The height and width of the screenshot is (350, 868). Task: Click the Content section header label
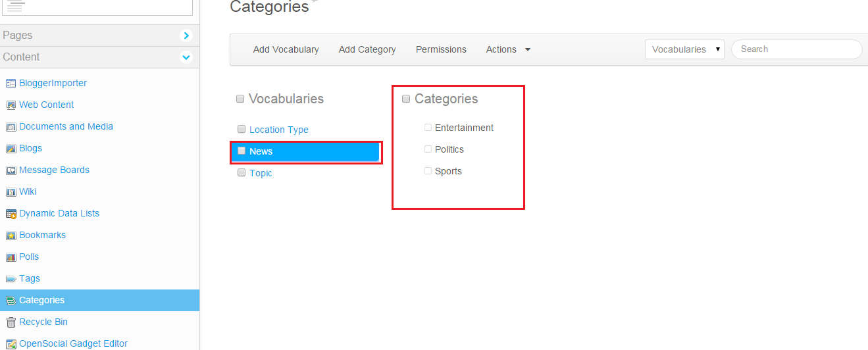pos(21,57)
